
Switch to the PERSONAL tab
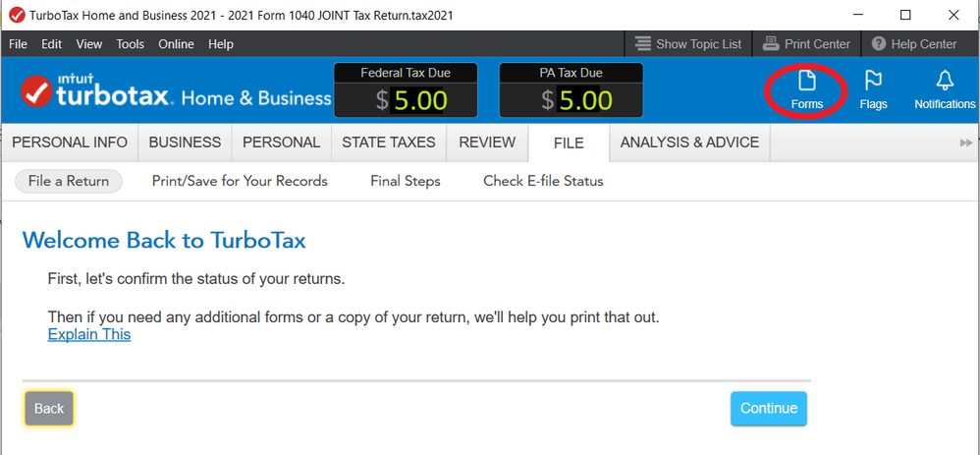282,142
